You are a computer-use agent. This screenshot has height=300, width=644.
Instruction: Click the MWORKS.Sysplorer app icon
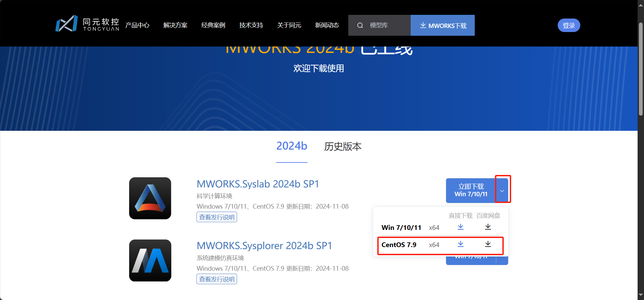[x=150, y=261]
